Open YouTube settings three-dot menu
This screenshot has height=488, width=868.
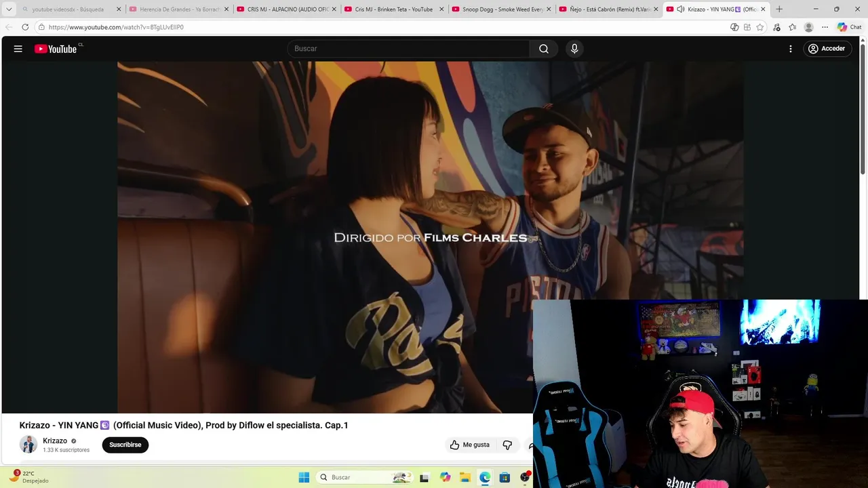(791, 49)
